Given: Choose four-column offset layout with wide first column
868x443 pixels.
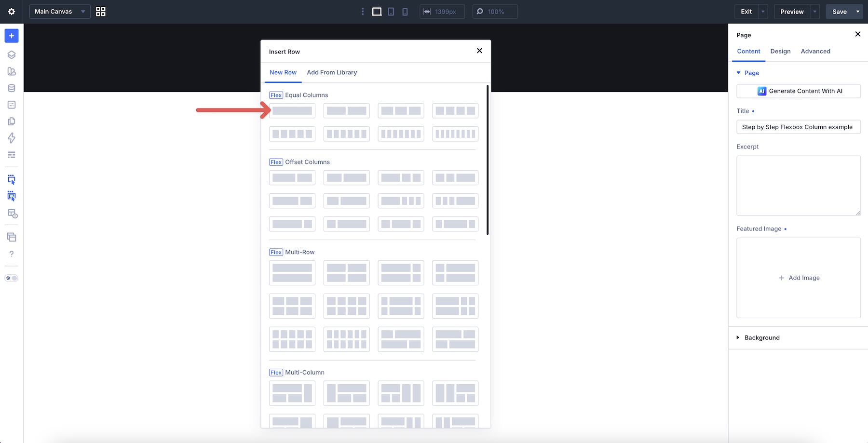Looking at the screenshot, I should [401, 201].
